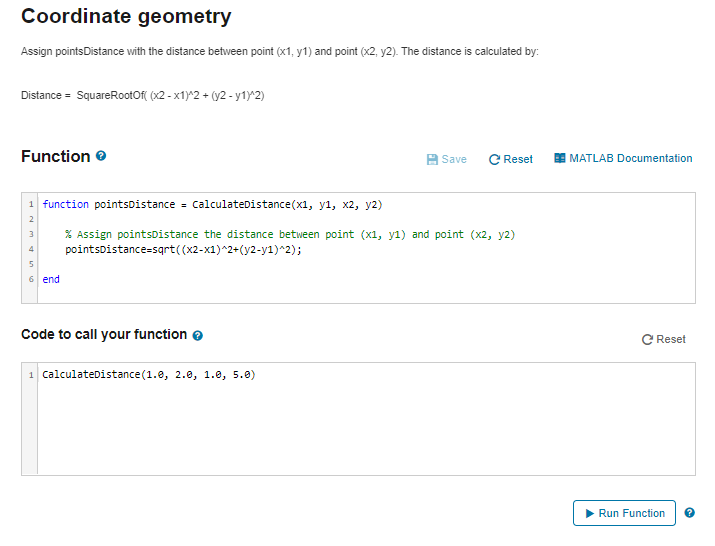Viewport: 715px width, 546px height.
Task: Click the play triangle on Run Function
Action: click(x=590, y=513)
